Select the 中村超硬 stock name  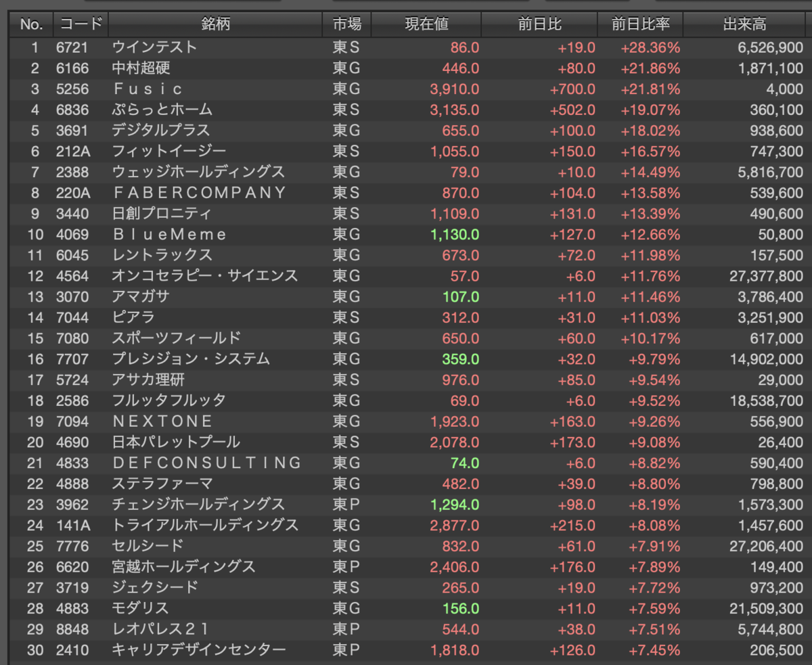click(140, 68)
